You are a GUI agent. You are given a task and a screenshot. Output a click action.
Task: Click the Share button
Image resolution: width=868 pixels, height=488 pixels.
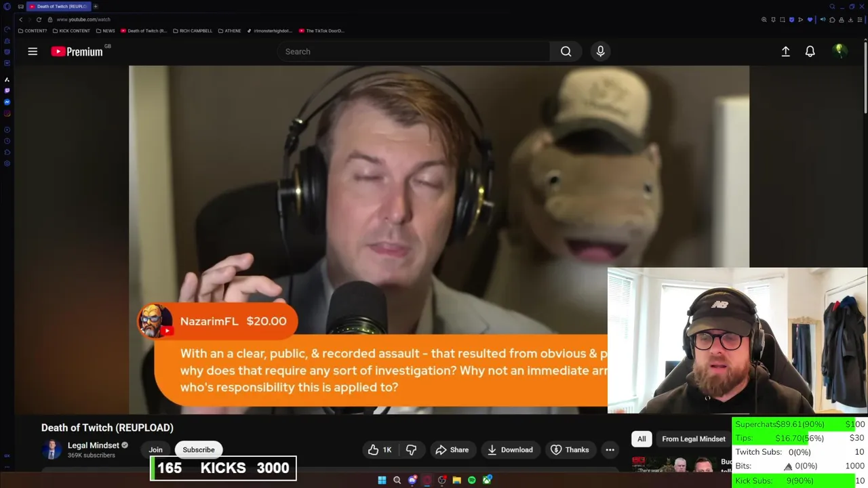click(x=452, y=449)
